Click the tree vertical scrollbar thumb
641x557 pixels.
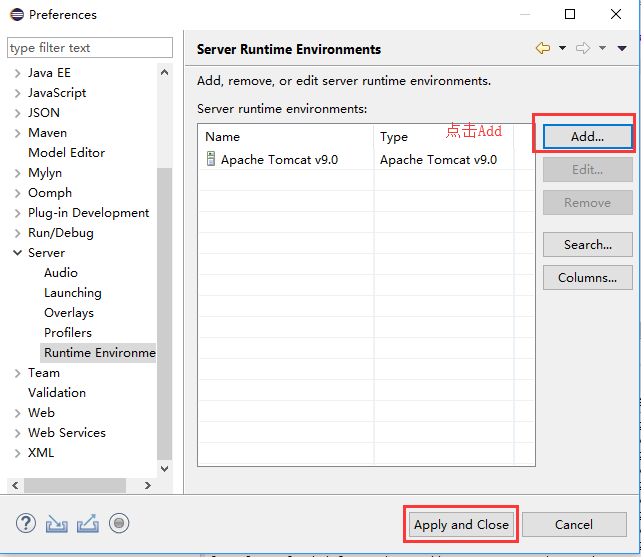(x=164, y=313)
